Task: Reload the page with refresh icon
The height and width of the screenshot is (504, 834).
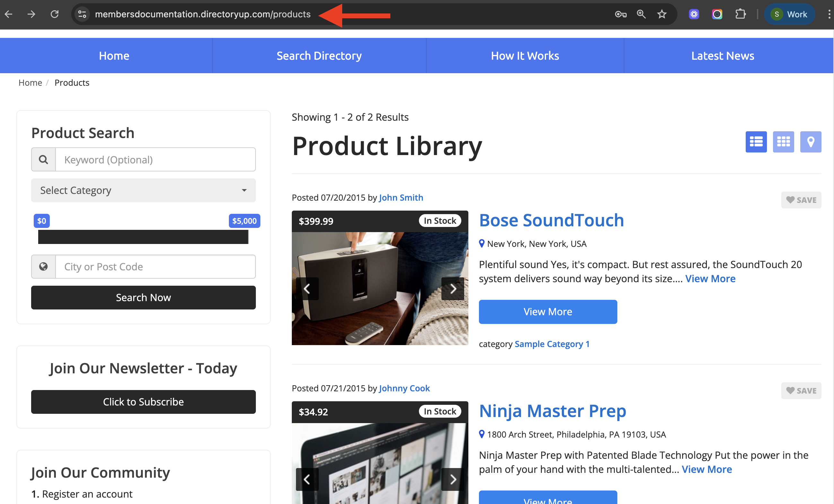Action: [x=55, y=14]
